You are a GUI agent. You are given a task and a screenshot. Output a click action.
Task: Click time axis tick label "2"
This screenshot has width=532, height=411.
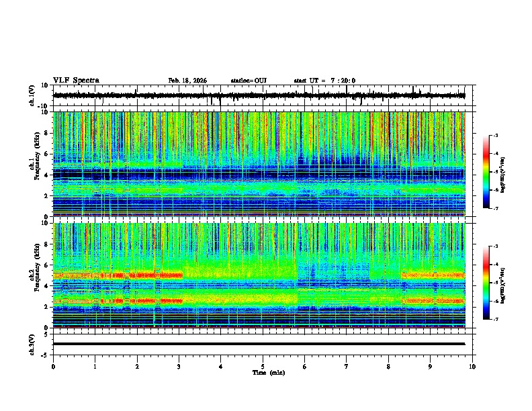coord(137,367)
